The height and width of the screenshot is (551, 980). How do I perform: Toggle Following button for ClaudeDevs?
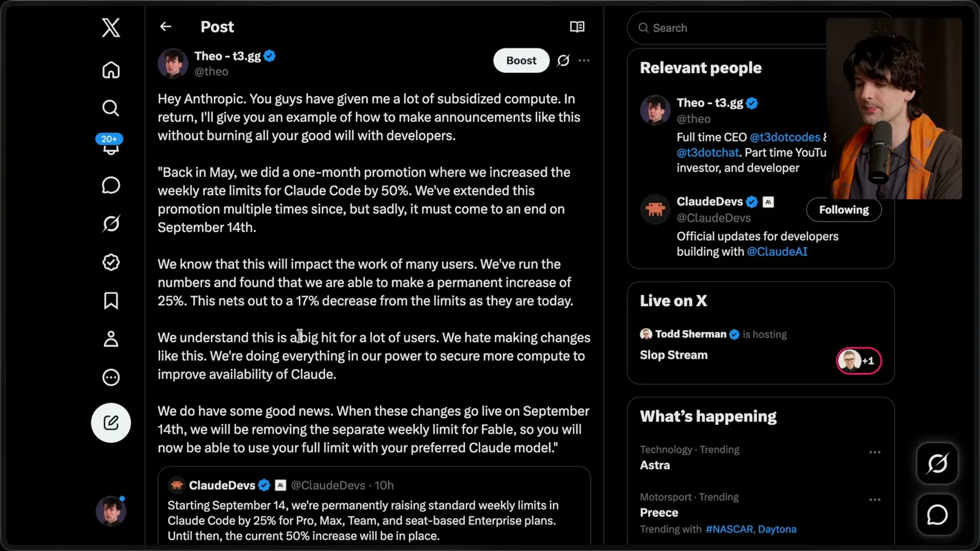point(844,209)
